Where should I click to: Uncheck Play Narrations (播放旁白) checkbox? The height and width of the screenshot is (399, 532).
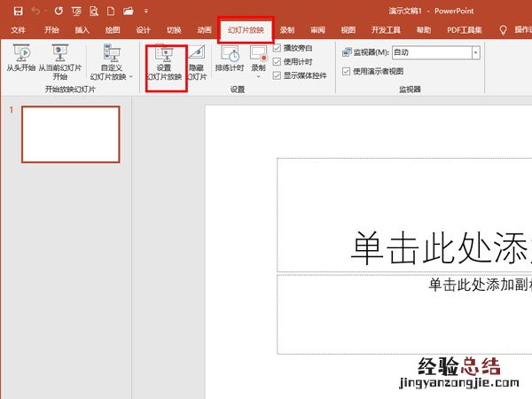tap(278, 48)
